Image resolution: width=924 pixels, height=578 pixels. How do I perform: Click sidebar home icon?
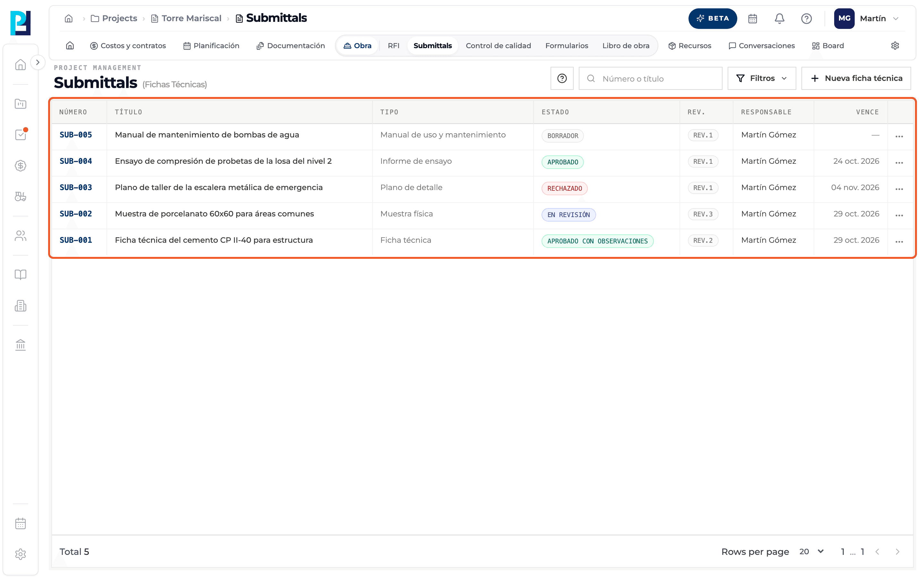pos(21,65)
